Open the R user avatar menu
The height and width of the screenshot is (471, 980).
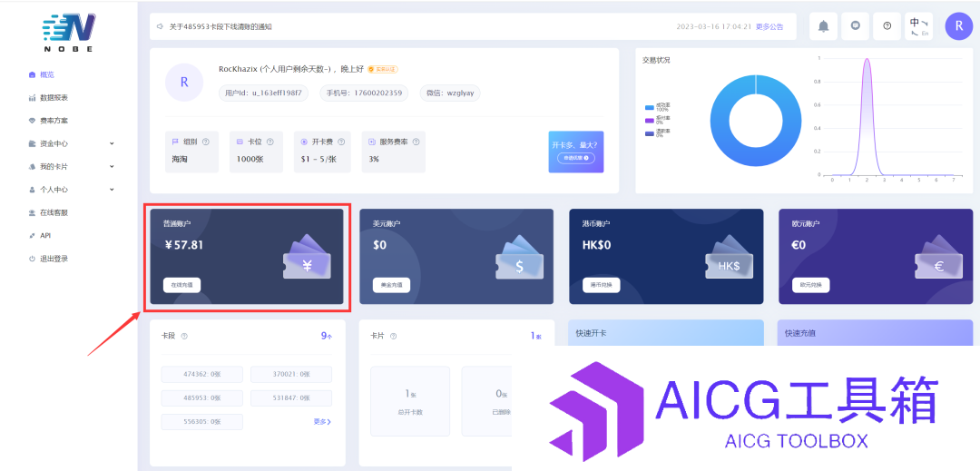point(959,26)
